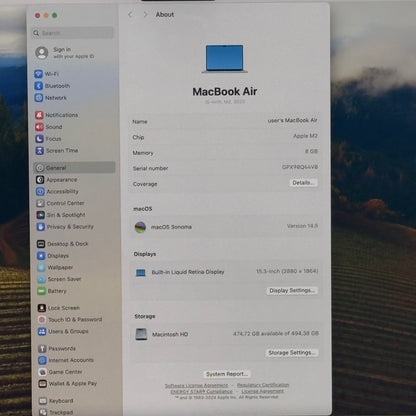The image size is (416, 416).
Task: Open ENERGY STAR Compliance link
Action: (x=202, y=391)
